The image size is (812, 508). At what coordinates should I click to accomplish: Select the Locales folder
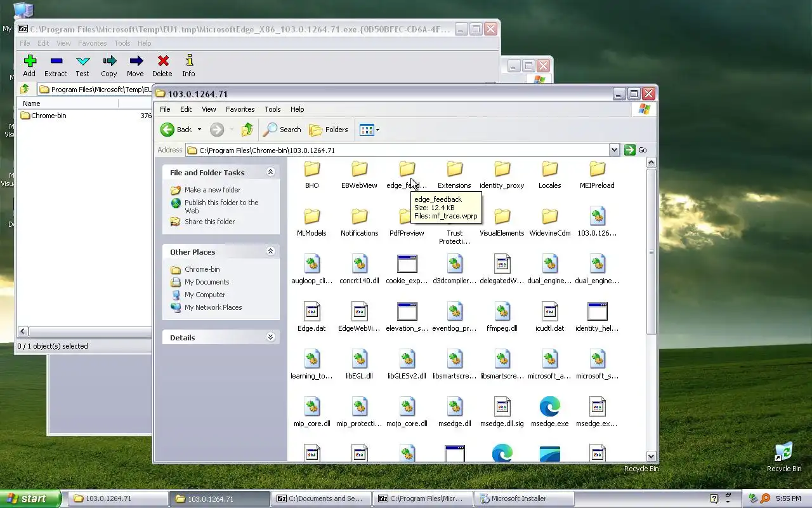pos(549,175)
